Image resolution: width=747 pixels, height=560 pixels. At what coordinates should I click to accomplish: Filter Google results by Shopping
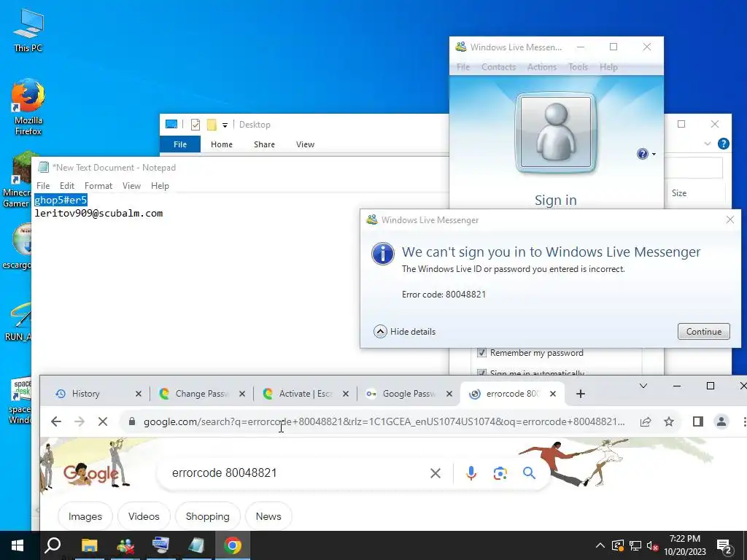(208, 516)
